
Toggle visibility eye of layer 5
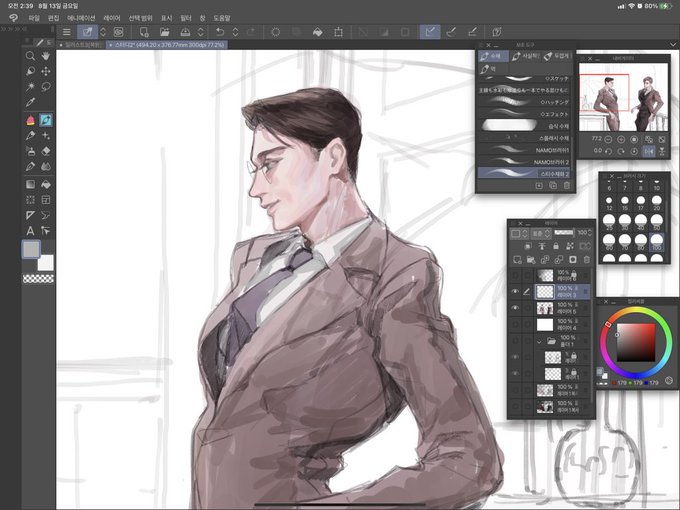[x=515, y=308]
